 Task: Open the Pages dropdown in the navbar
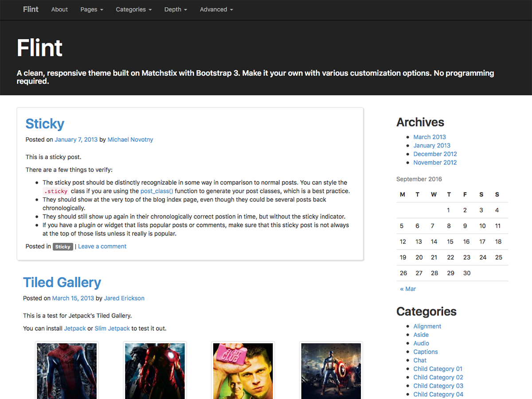[91, 9]
